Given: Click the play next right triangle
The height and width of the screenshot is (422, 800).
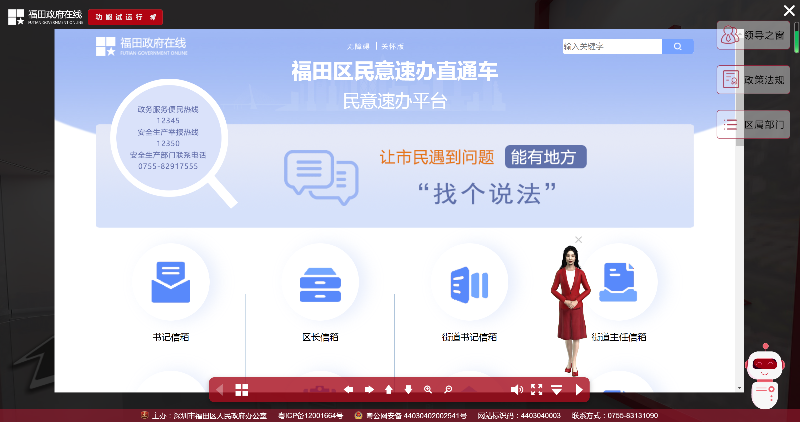Looking at the screenshot, I should 579,390.
